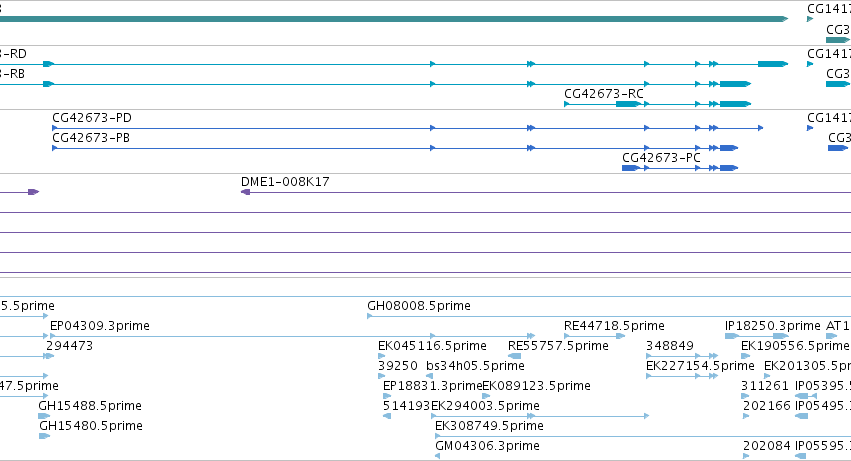Click the purple arrow beside DME1-008K17
This screenshot has height=461, width=851.
pos(245,192)
